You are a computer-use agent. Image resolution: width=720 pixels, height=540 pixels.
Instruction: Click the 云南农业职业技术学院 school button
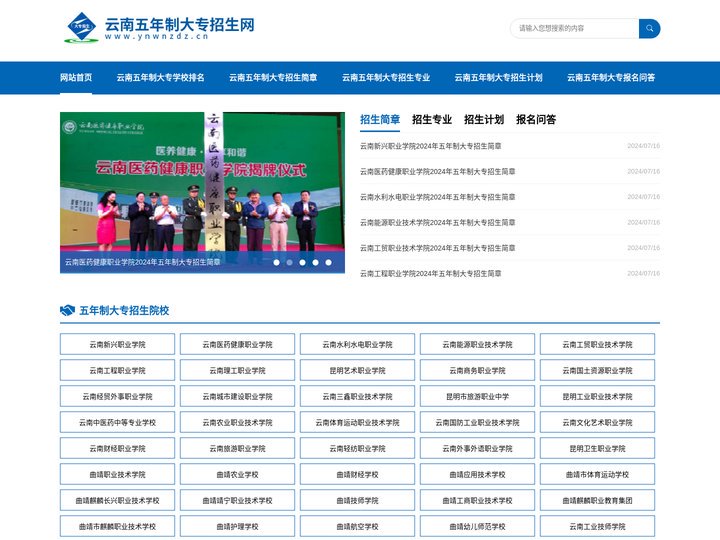point(237,422)
